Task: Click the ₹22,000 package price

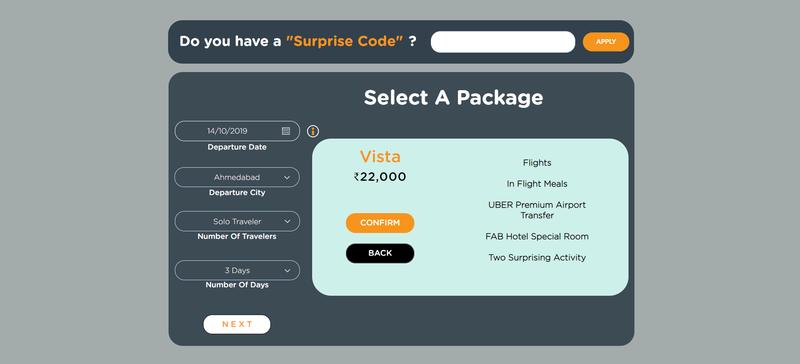Action: tap(380, 177)
